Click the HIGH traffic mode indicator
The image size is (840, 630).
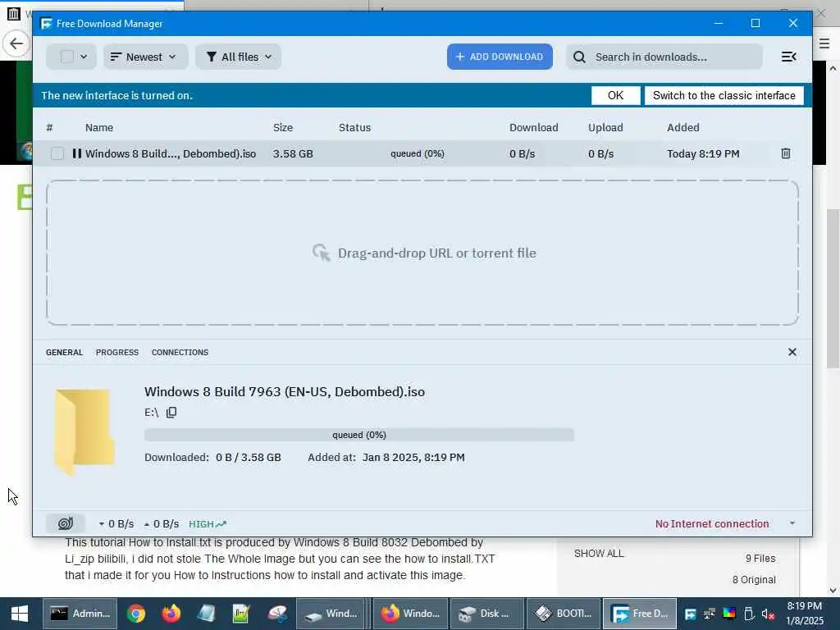[x=208, y=524]
